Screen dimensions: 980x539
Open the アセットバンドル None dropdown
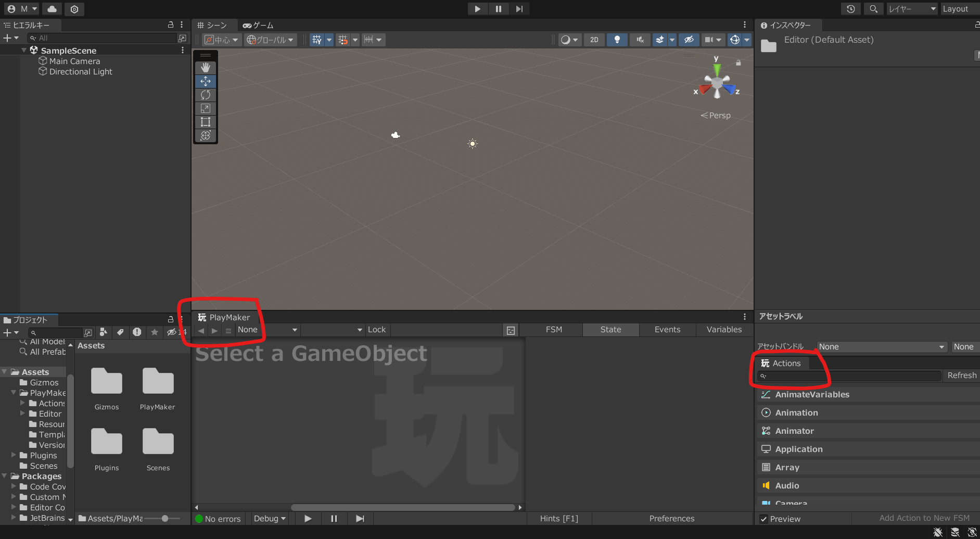[881, 347]
